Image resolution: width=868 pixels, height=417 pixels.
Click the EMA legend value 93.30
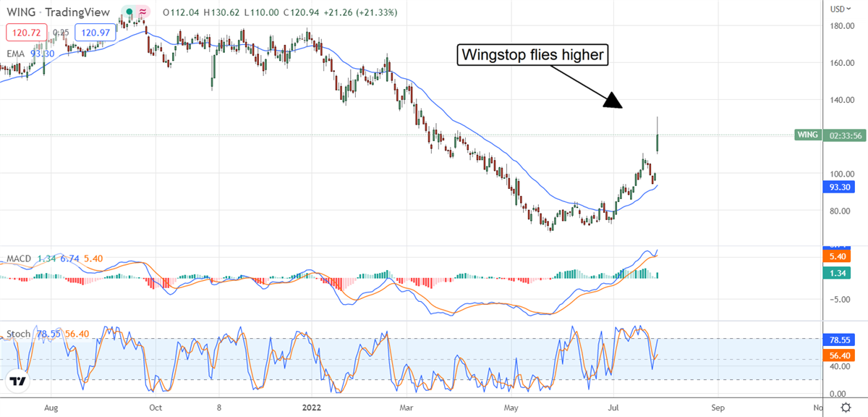[44, 54]
